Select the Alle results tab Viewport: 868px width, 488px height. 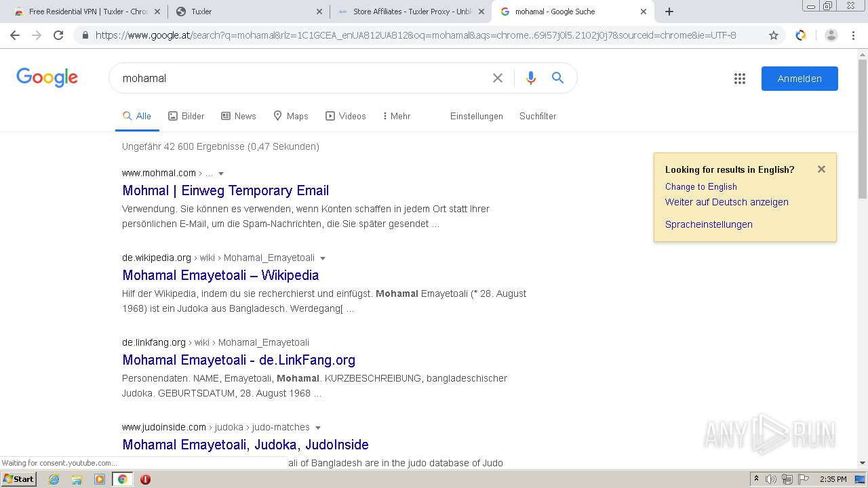(x=137, y=116)
